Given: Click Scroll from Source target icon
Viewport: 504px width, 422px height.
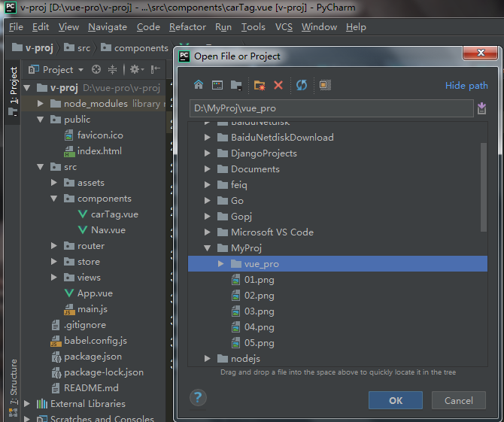Looking at the screenshot, I should click(x=96, y=69).
